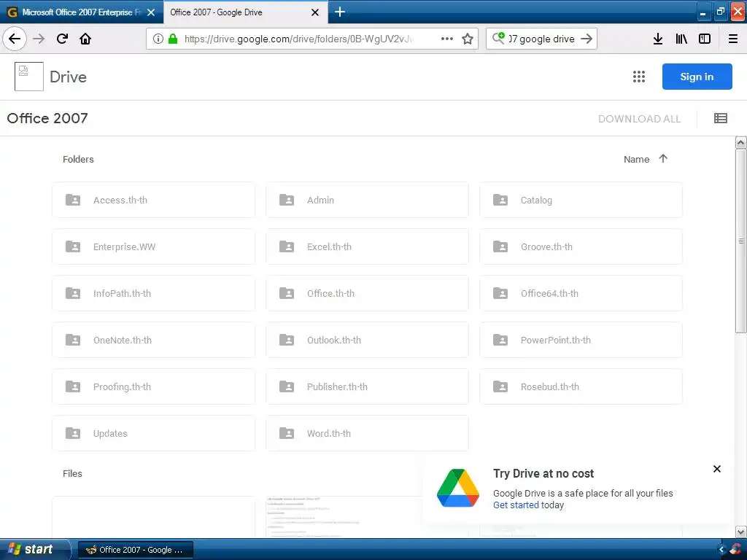The image size is (747, 560).
Task: Click the Drive title text
Action: point(68,77)
